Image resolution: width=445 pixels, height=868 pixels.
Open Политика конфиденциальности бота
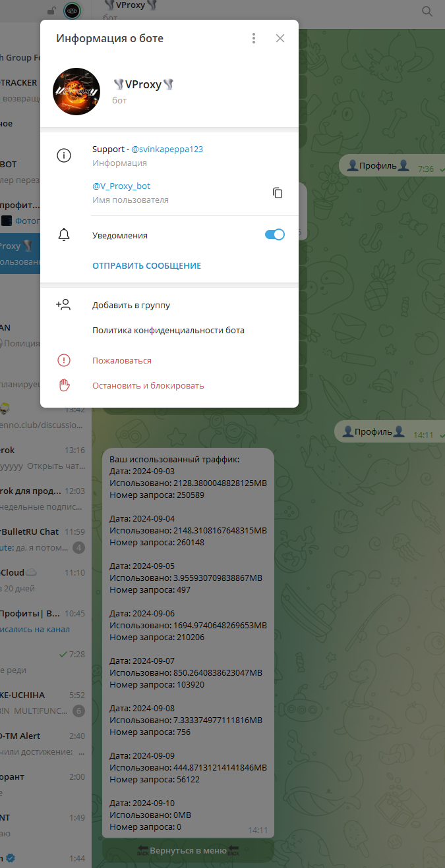coord(169,331)
